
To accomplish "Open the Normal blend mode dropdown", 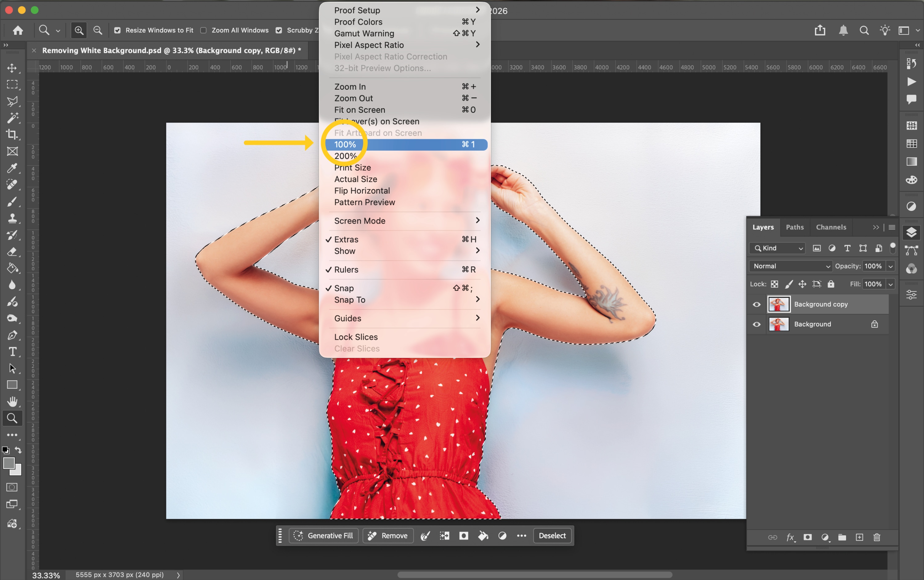I will pos(791,266).
